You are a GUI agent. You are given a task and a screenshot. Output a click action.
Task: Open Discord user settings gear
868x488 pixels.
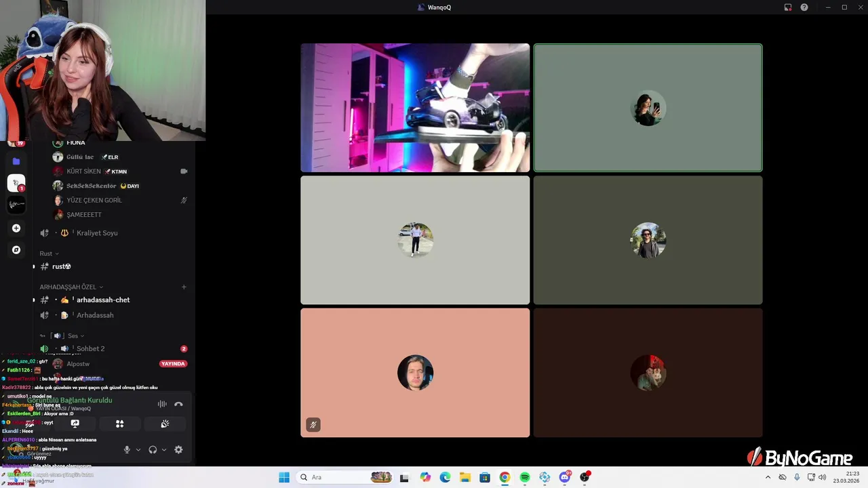point(178,449)
